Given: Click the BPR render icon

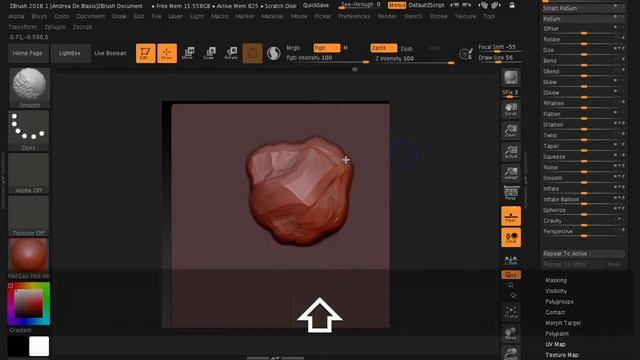Looking at the screenshot, I should (x=511, y=78).
